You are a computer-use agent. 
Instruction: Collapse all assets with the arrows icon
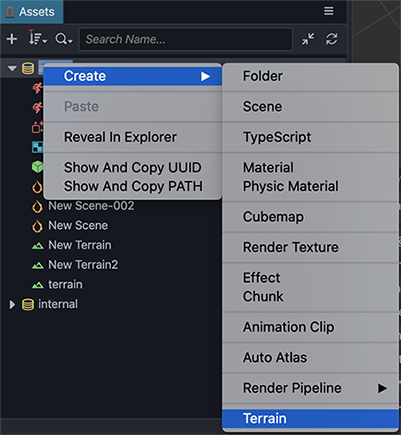tap(308, 39)
